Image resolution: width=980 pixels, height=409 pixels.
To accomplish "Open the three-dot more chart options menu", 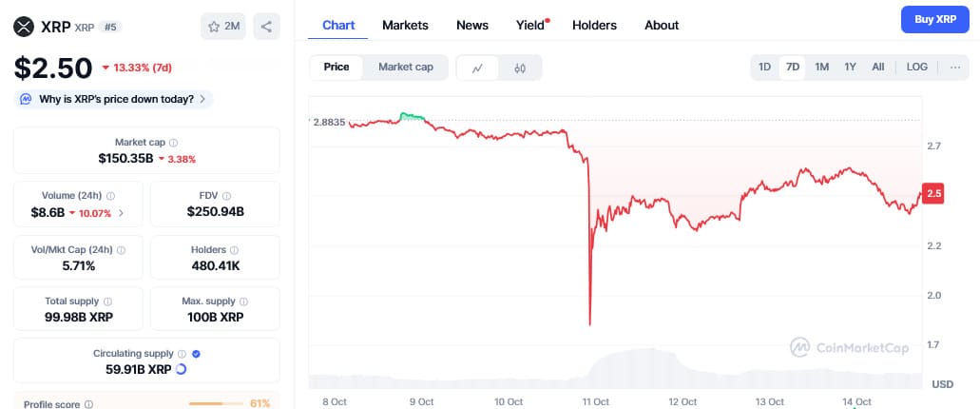I will (x=954, y=68).
